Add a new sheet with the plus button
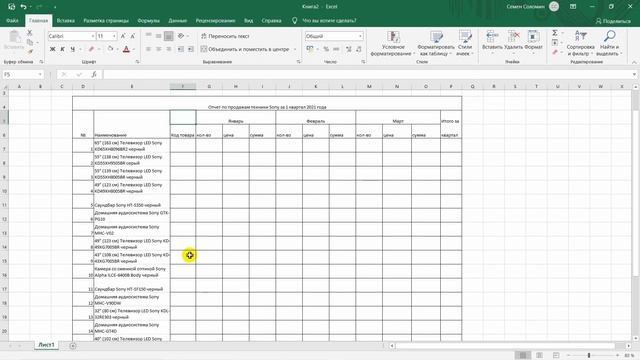 (x=73, y=346)
